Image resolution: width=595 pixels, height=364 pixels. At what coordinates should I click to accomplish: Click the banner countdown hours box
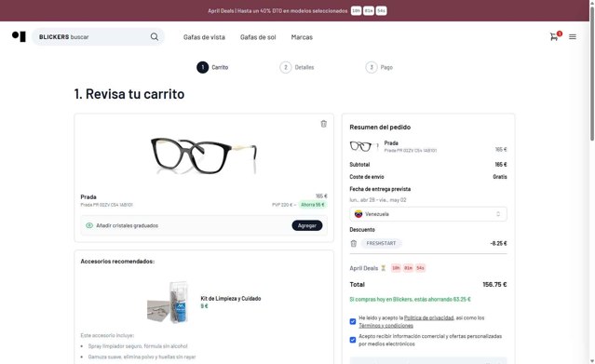356,10
